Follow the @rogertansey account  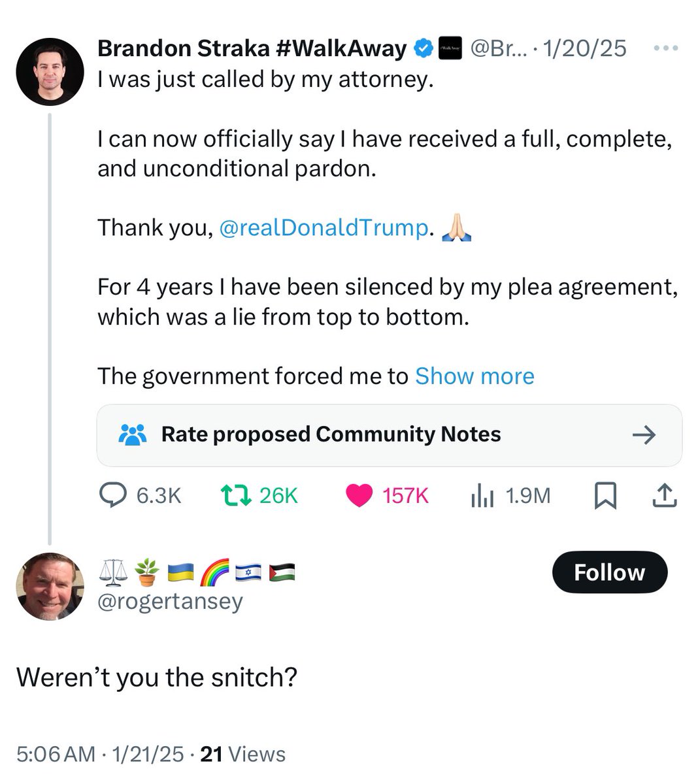[x=609, y=572]
